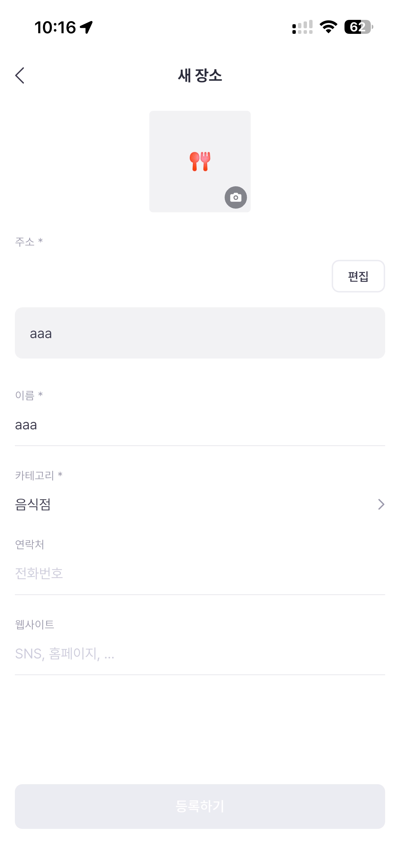The image size is (400, 868).
Task: Tap the Wi-Fi status icon
Action: [x=328, y=27]
